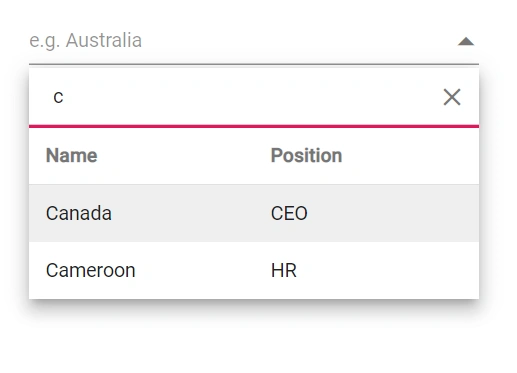Clear the filter text with the X icon

pos(452,97)
